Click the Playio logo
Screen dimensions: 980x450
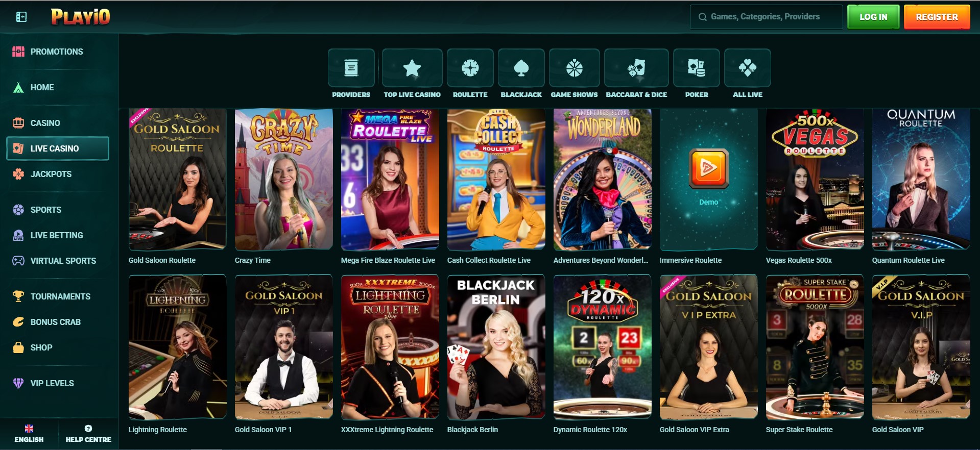(x=81, y=17)
